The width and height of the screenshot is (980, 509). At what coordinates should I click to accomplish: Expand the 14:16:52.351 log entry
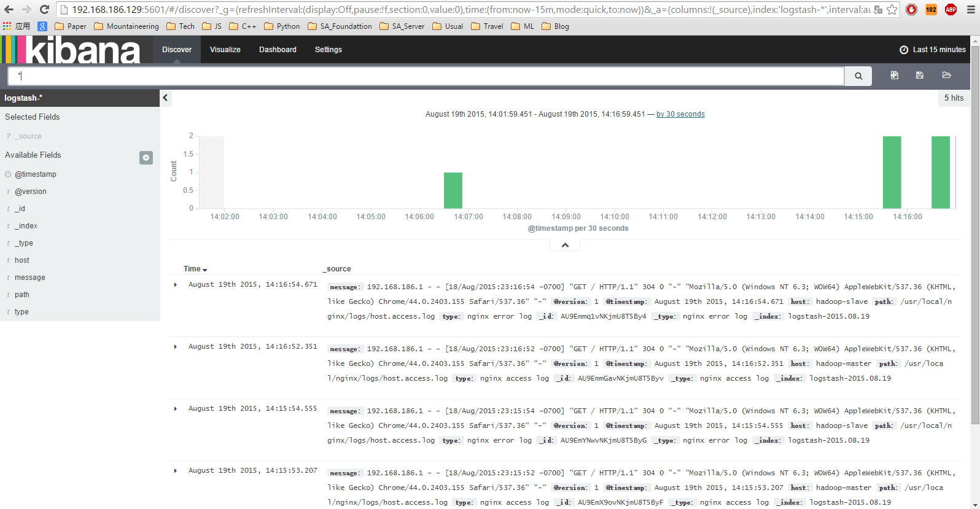click(x=176, y=347)
